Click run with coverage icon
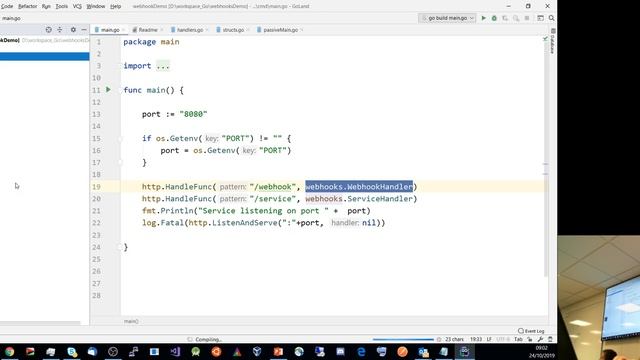This screenshot has width=640, height=360. pos(505,18)
